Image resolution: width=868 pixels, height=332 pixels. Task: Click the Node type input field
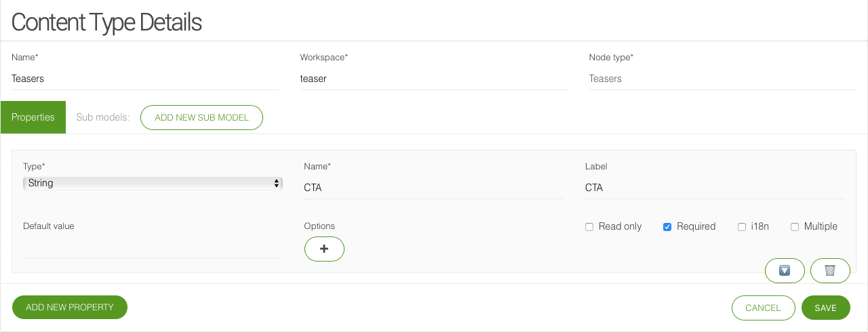click(722, 79)
